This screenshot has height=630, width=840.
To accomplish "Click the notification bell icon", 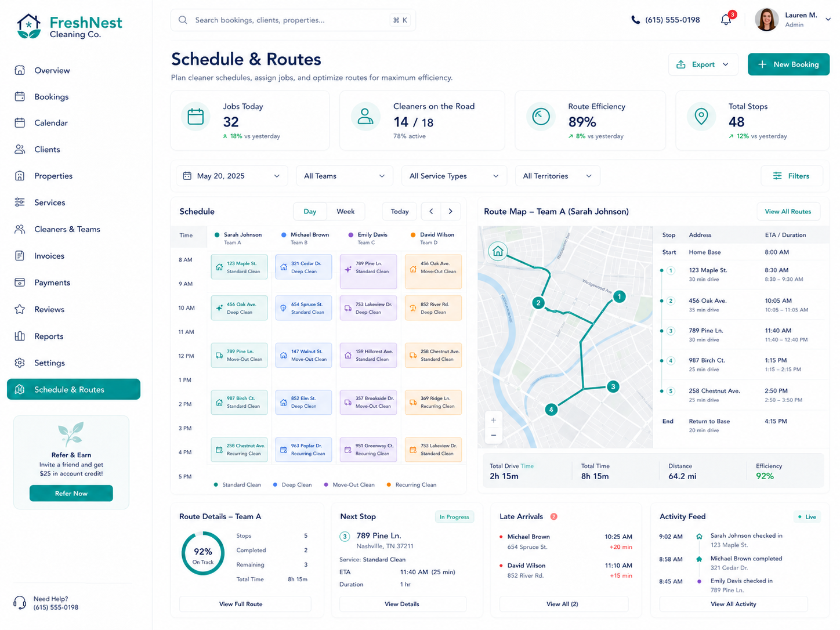I will coord(726,20).
